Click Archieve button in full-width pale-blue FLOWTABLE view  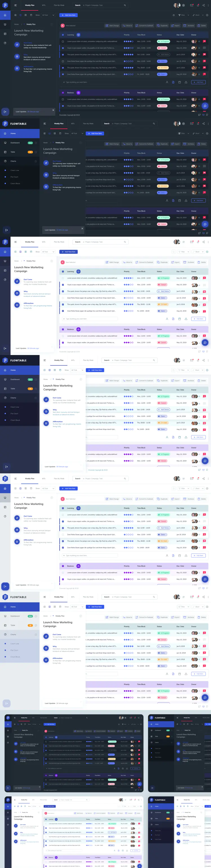click(x=189, y=617)
